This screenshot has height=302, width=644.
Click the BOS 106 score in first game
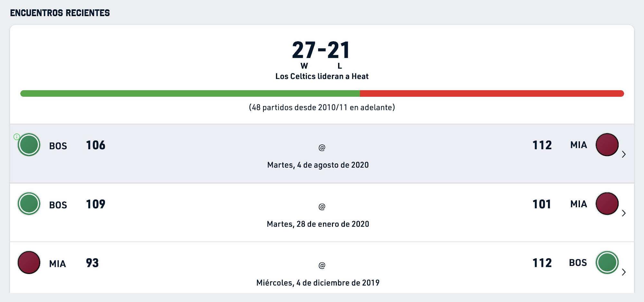[x=96, y=145]
